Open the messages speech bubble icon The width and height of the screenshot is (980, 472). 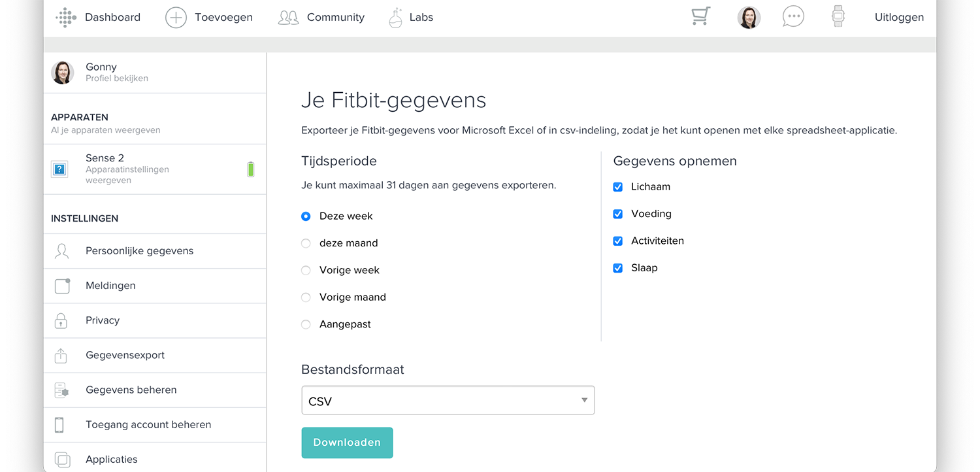pyautogui.click(x=793, y=17)
